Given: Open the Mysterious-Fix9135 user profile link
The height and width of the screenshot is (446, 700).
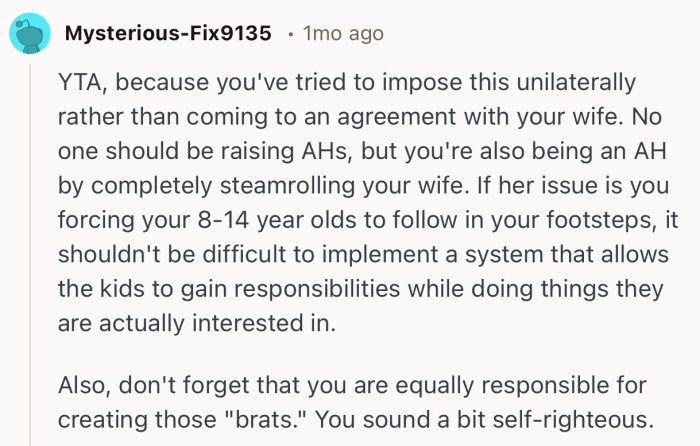Looking at the screenshot, I should pyautogui.click(x=167, y=34).
